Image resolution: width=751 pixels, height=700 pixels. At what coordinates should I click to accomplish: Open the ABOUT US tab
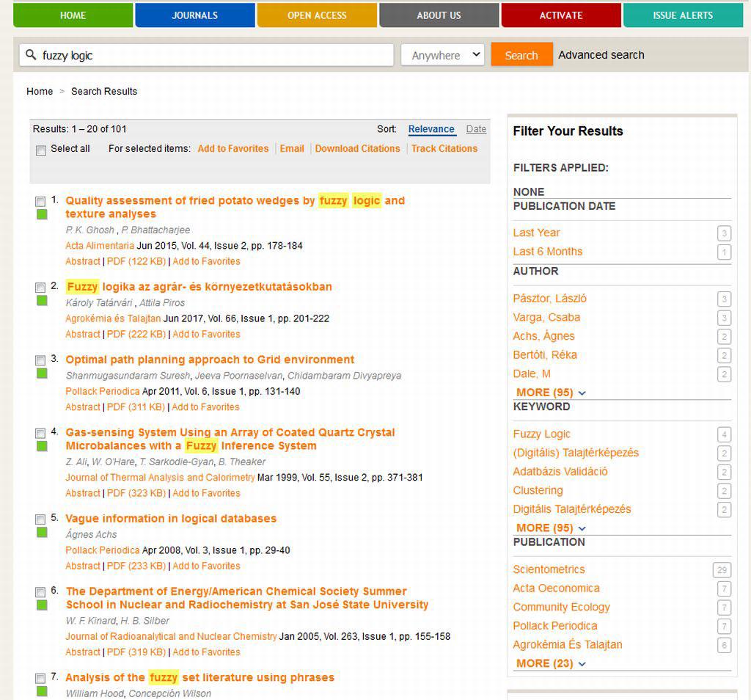click(439, 15)
